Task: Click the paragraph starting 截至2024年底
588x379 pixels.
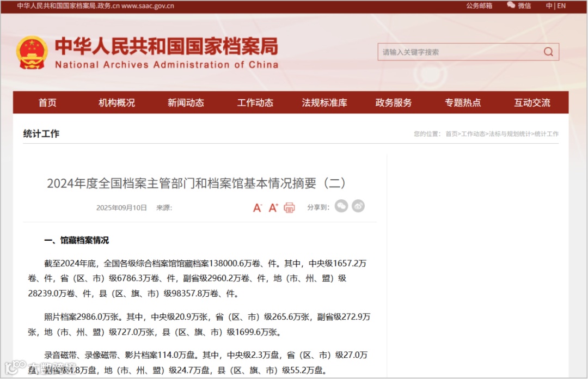Action: [x=198, y=278]
